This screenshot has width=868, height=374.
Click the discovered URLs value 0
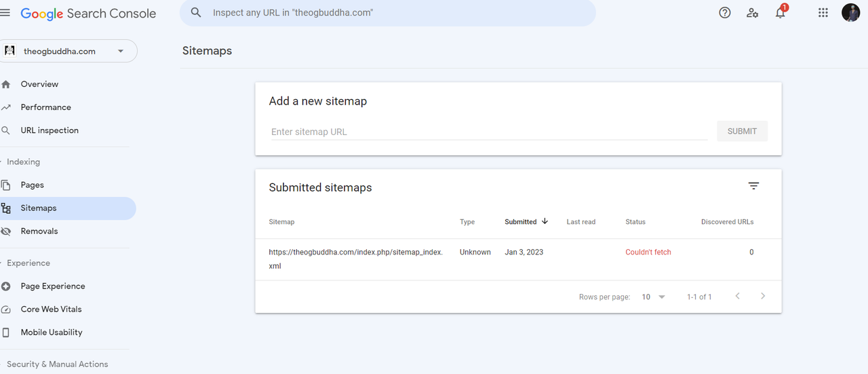pos(751,253)
